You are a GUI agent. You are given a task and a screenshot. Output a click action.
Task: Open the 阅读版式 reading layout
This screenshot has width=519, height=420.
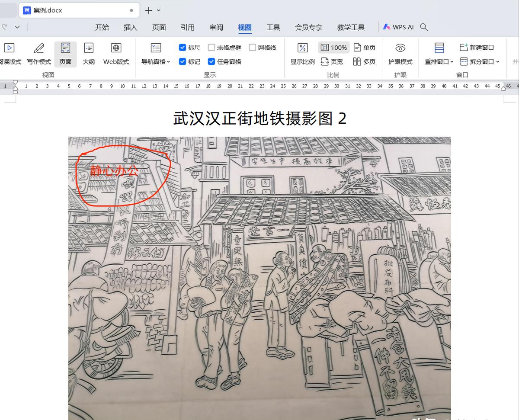(10, 54)
